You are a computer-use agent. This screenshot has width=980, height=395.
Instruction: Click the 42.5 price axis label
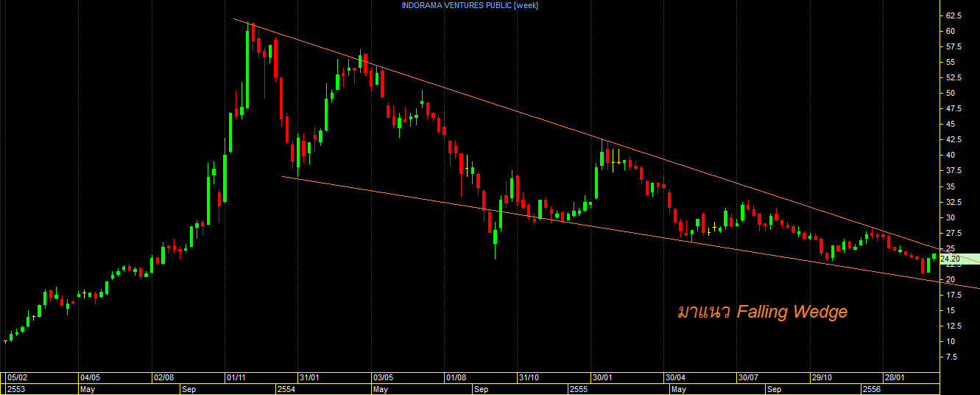[955, 139]
